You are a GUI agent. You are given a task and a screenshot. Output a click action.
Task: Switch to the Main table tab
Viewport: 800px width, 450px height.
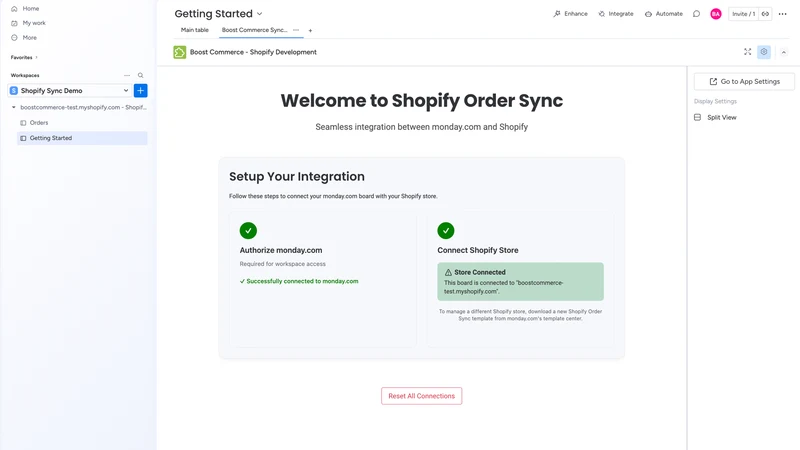(194, 30)
